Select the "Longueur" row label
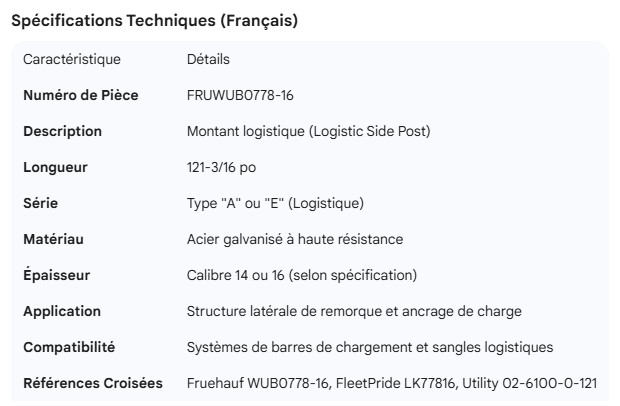Screen dimensions: 620x406 click(55, 167)
